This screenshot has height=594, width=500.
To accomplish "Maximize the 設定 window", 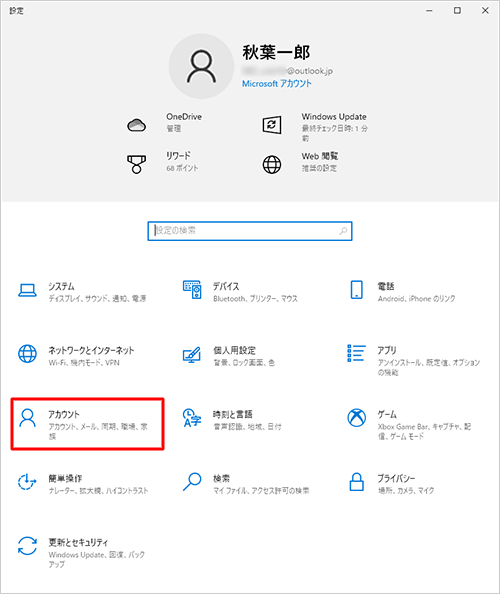I will (x=457, y=11).
